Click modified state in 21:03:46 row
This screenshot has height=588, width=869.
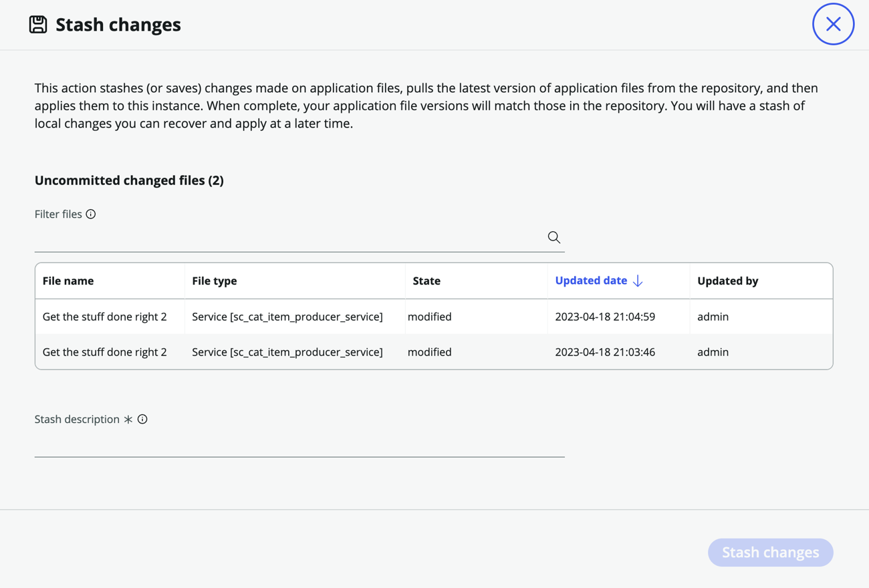[x=430, y=352]
